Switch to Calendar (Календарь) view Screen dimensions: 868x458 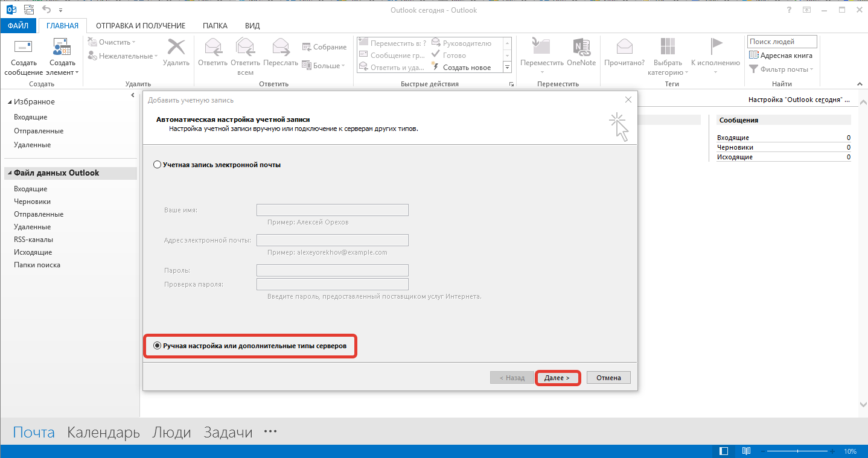pos(103,432)
